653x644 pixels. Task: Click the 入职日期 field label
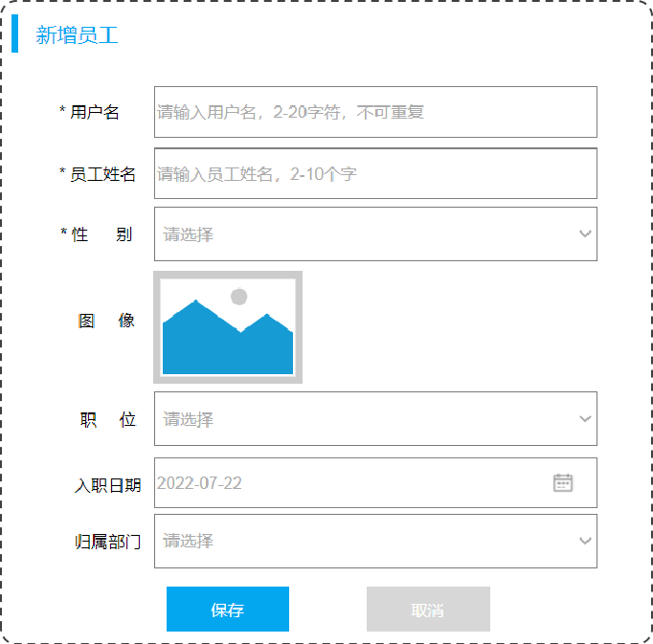pos(108,485)
